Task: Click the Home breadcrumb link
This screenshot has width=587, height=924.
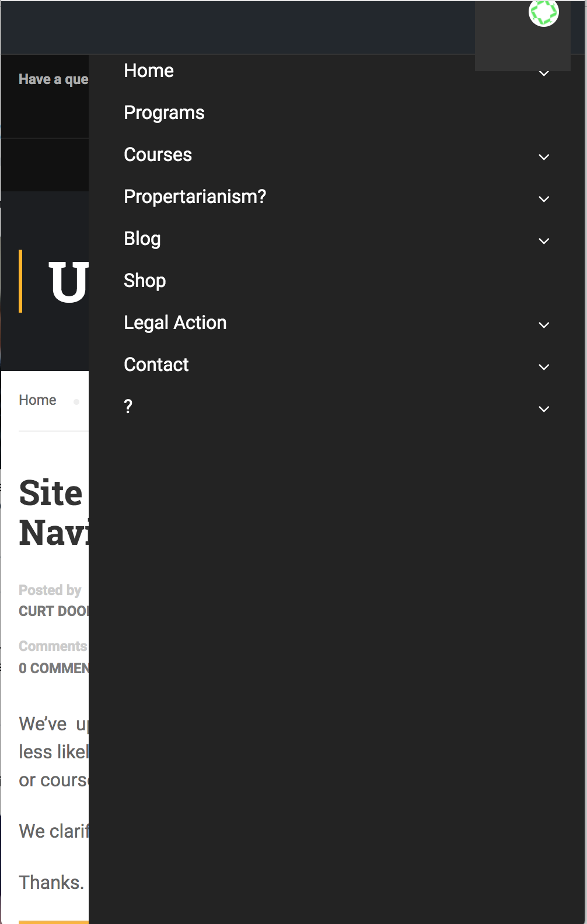Action: tap(37, 400)
